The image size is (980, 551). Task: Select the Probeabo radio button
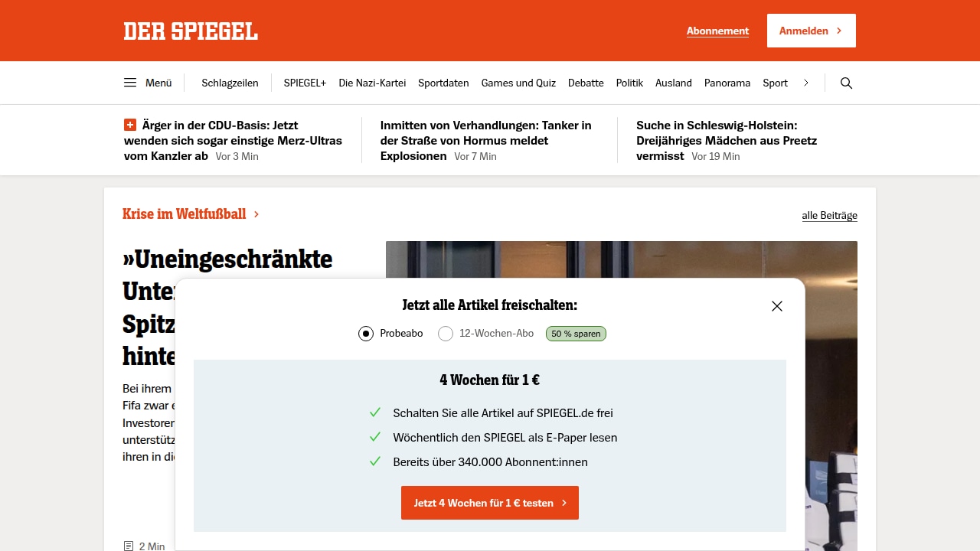tap(366, 334)
